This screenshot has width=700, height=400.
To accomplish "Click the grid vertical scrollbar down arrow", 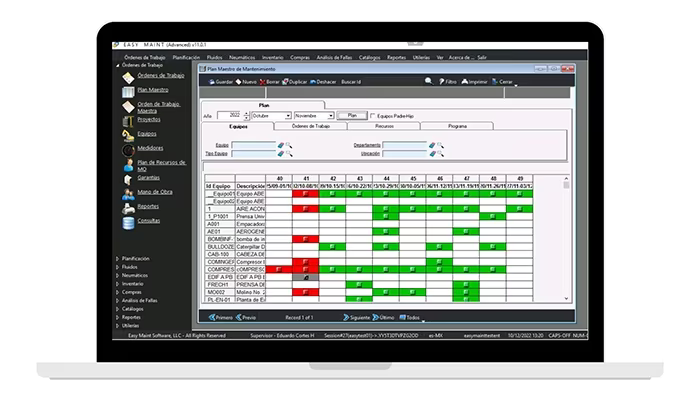I will pyautogui.click(x=566, y=298).
